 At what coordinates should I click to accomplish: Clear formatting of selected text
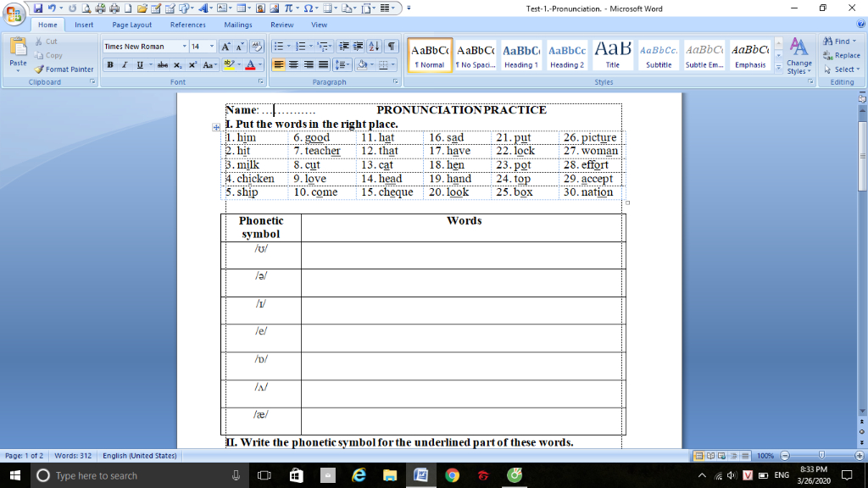point(256,47)
